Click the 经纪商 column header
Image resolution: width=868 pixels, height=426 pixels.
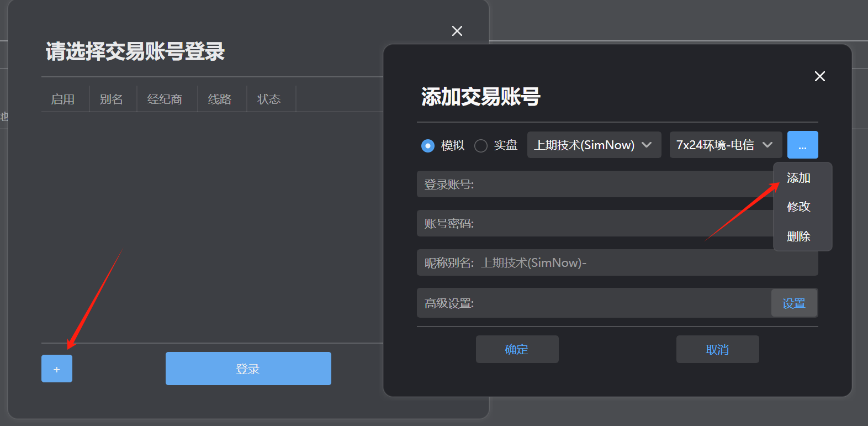click(x=165, y=99)
